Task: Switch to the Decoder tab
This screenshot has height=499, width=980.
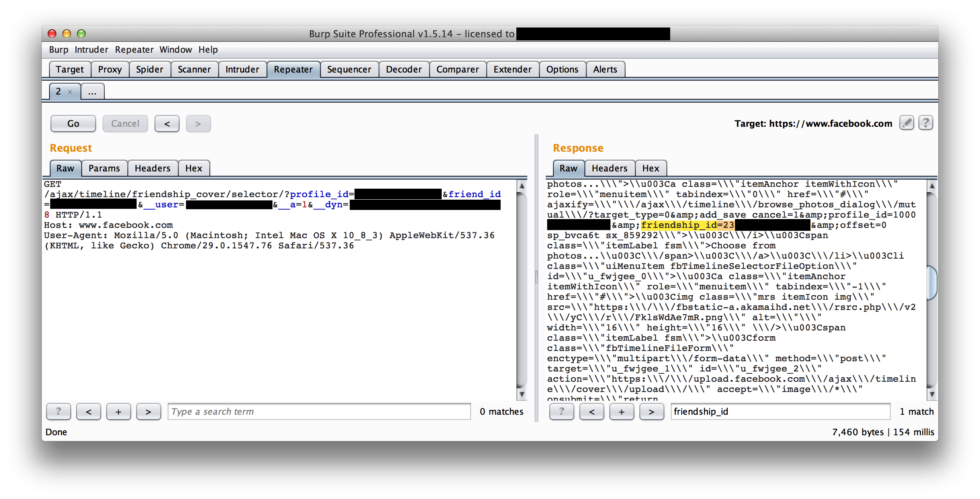Action: tap(404, 69)
